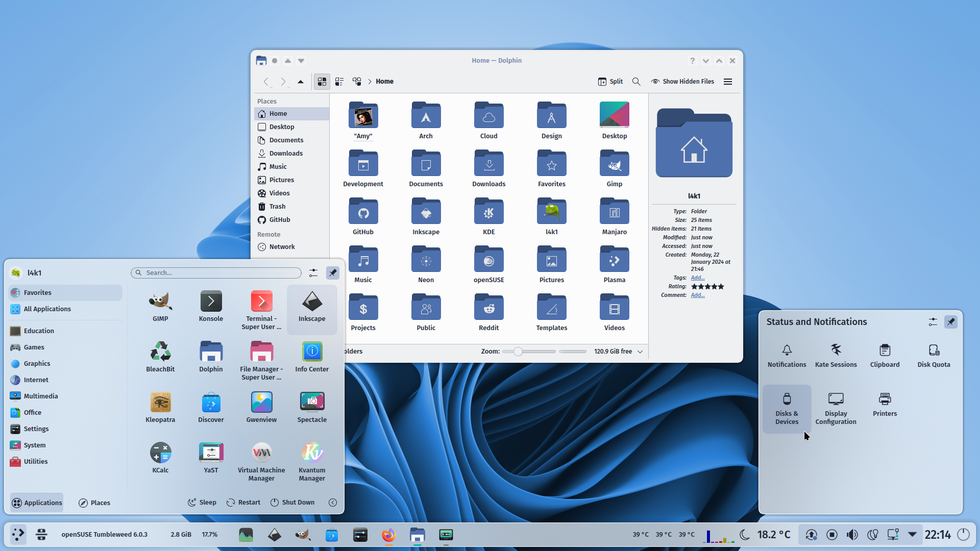
Task: Open YaST from the launcher
Action: point(211,458)
